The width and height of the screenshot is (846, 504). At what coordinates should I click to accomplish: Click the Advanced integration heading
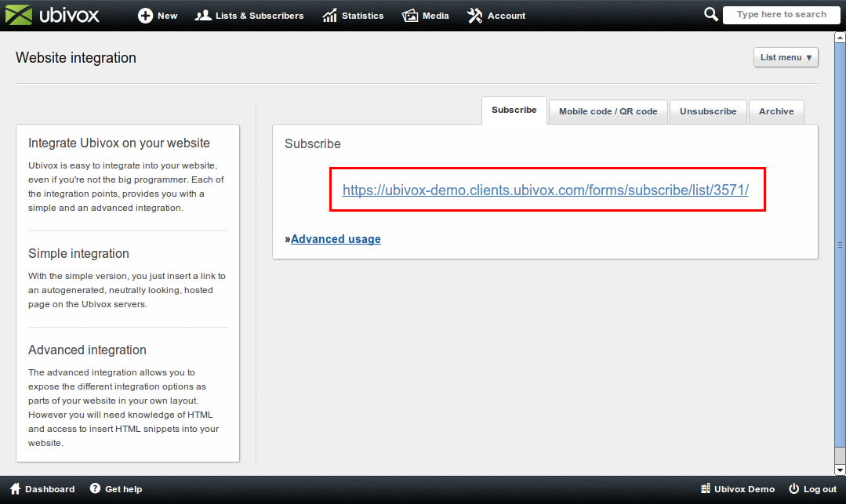[87, 350]
